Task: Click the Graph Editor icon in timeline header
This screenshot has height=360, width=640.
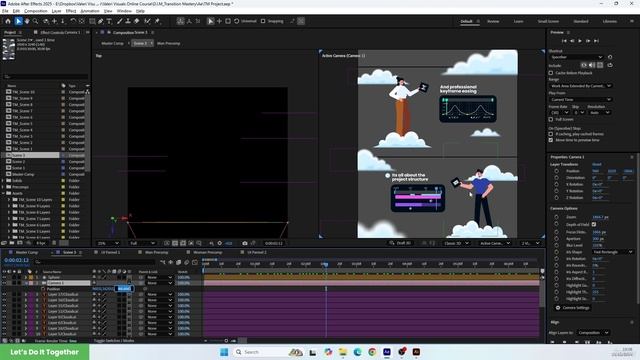Action: click(x=195, y=262)
